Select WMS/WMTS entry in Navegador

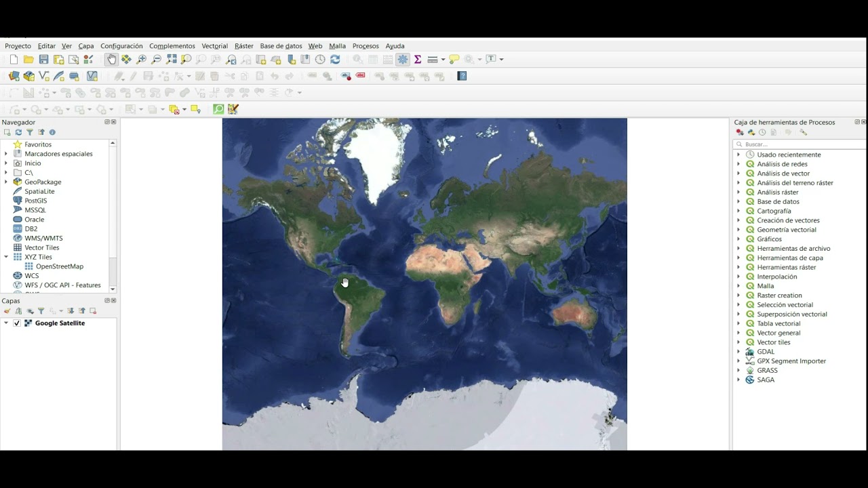tap(43, 238)
